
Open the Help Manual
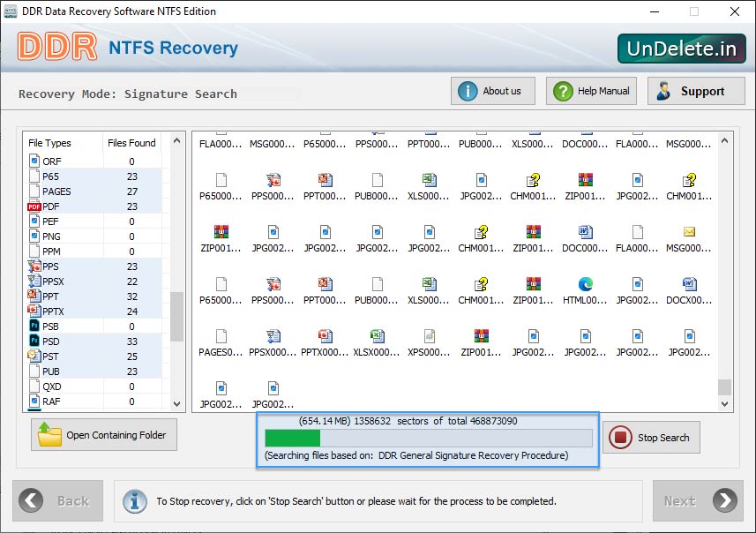591,91
